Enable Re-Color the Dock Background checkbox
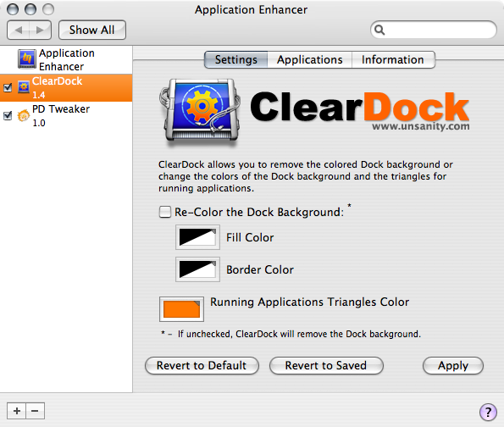 pos(165,212)
